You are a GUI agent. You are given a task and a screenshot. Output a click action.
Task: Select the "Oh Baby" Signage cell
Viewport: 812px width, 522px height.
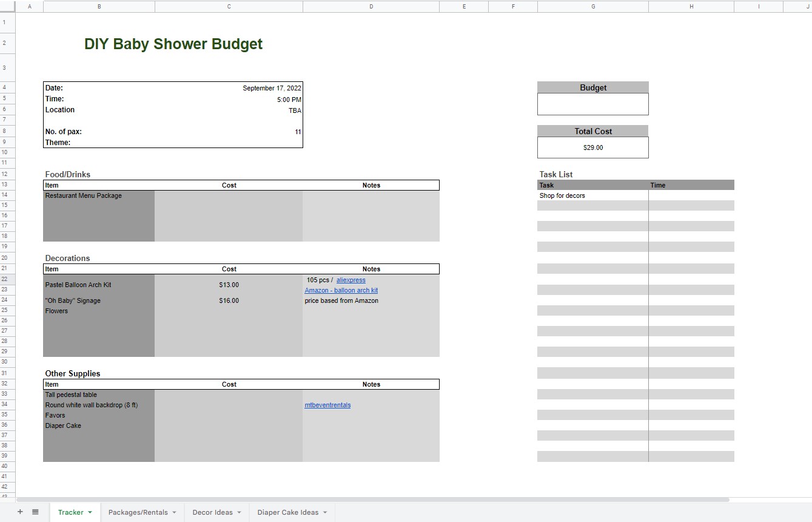(99, 300)
